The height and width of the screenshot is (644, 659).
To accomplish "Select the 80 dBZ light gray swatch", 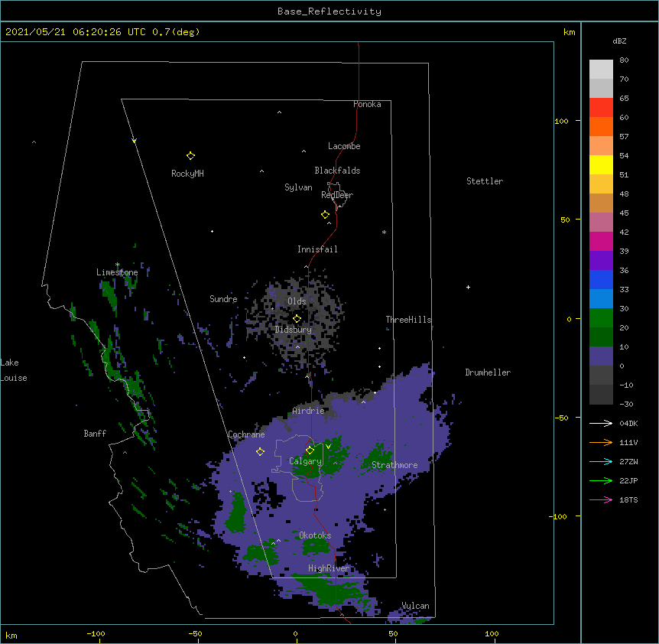I will tap(601, 69).
